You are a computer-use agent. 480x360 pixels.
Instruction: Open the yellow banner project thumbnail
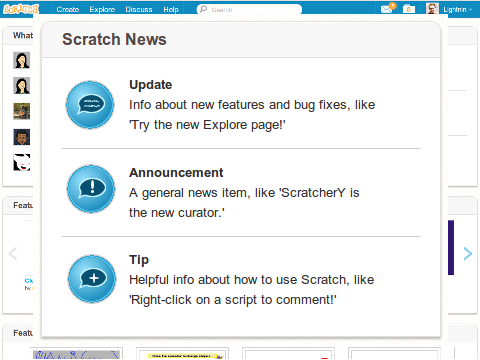point(182,355)
